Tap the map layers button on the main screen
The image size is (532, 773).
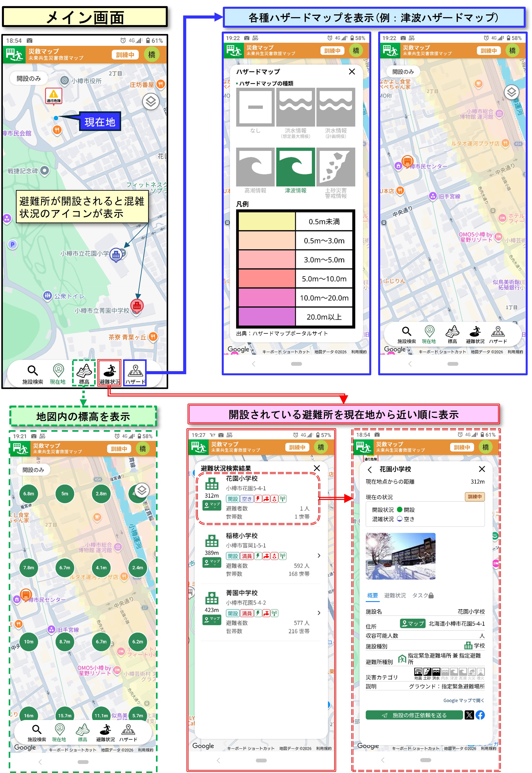(151, 101)
